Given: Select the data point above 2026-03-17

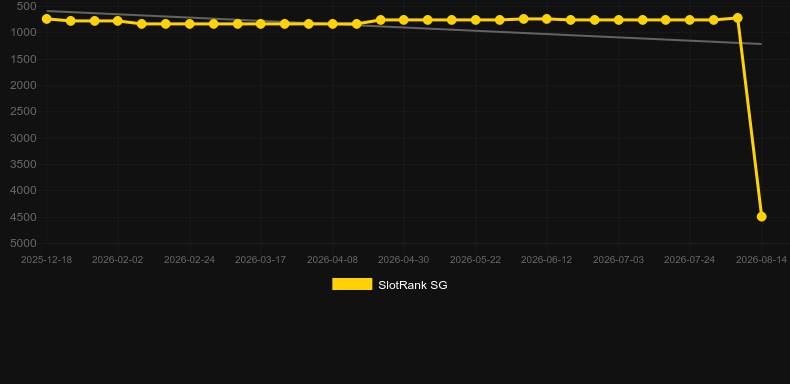Looking at the screenshot, I should [x=260, y=24].
